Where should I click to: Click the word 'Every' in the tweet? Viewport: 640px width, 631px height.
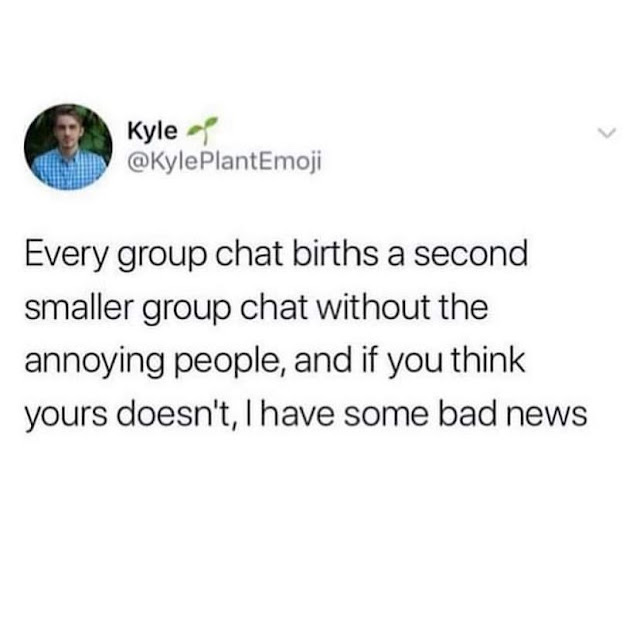coord(67,255)
